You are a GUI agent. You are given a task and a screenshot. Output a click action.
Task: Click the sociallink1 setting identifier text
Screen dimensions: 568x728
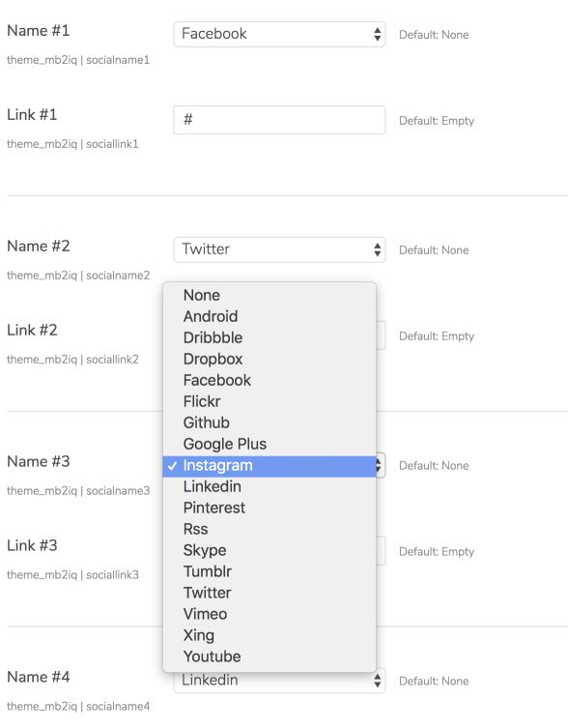pos(72,144)
